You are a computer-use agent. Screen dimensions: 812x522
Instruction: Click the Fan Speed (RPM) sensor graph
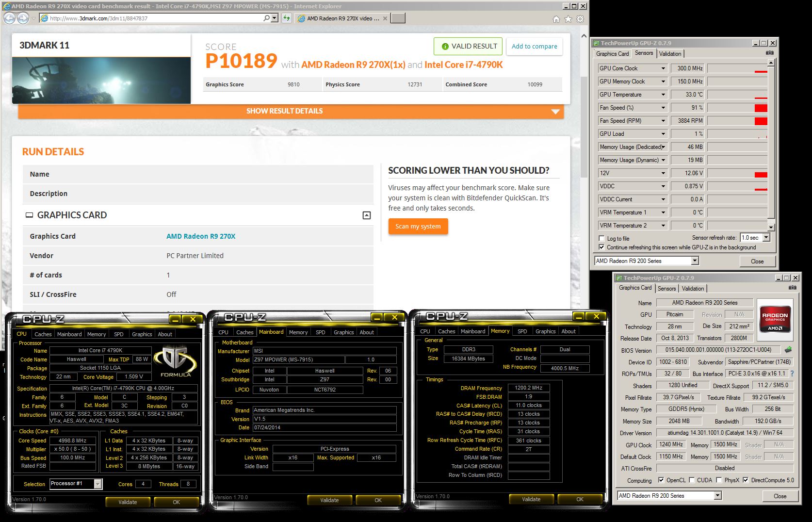(737, 121)
